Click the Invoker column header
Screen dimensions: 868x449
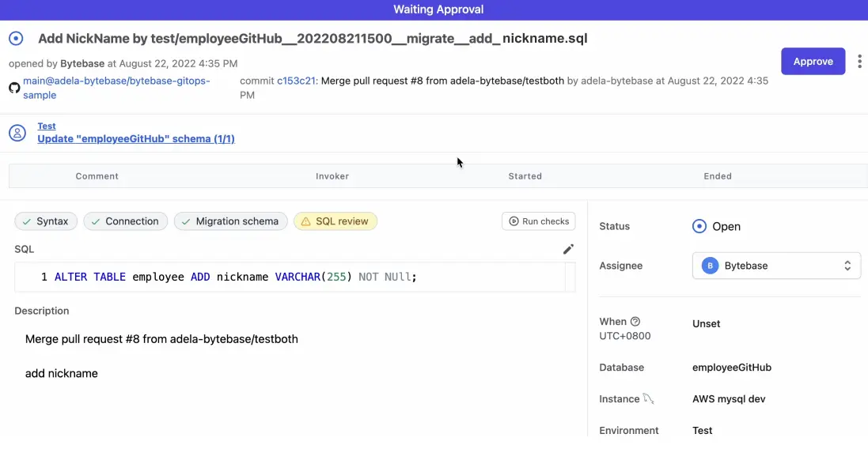332,176
